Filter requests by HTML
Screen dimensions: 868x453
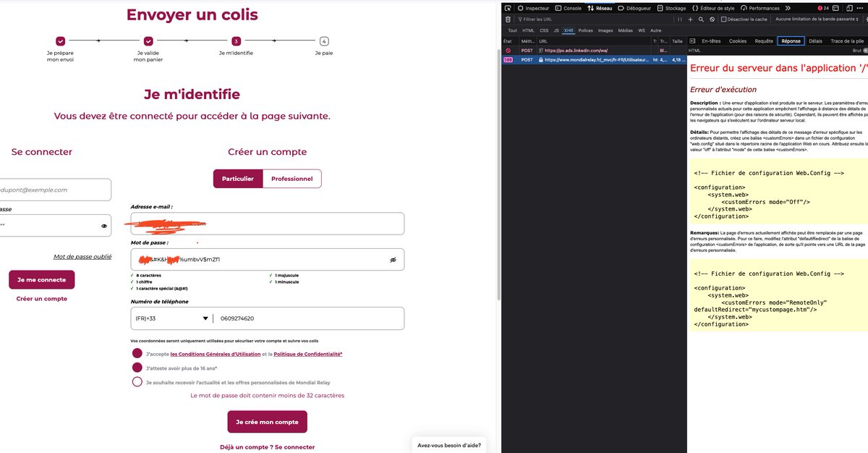click(x=528, y=30)
